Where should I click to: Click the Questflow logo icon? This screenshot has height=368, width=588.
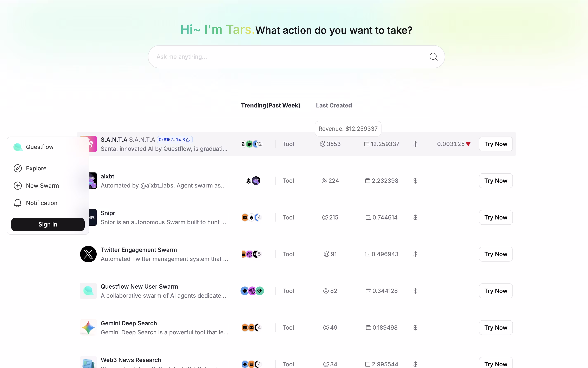[x=18, y=147]
